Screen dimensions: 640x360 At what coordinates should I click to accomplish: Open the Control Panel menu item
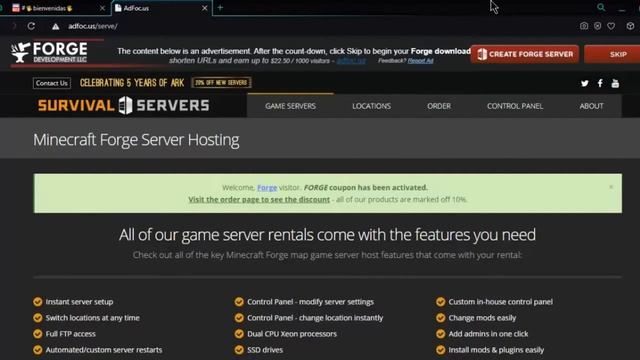(x=515, y=106)
